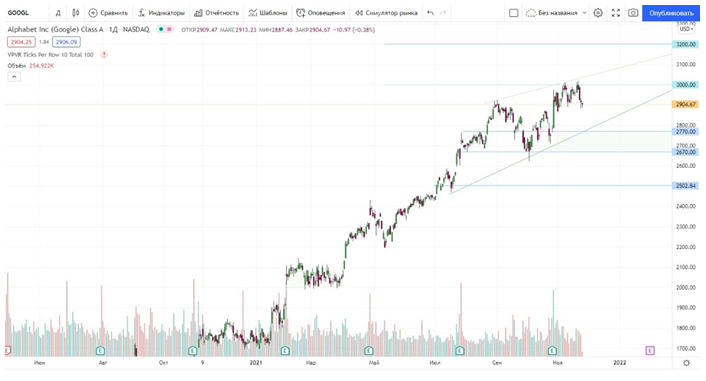706x381 pixels.
Task: Click the 2770.00 price level label
Action: [x=685, y=132]
